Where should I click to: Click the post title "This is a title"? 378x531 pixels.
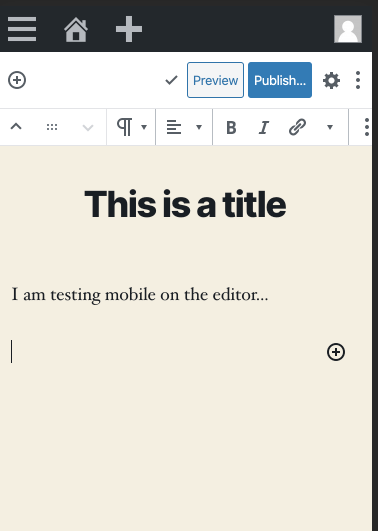[x=185, y=204]
